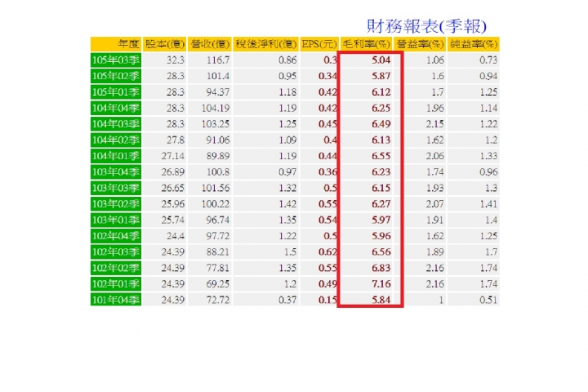The image size is (588, 392).
Task: Click the 股本(億) column header
Action: (165, 44)
